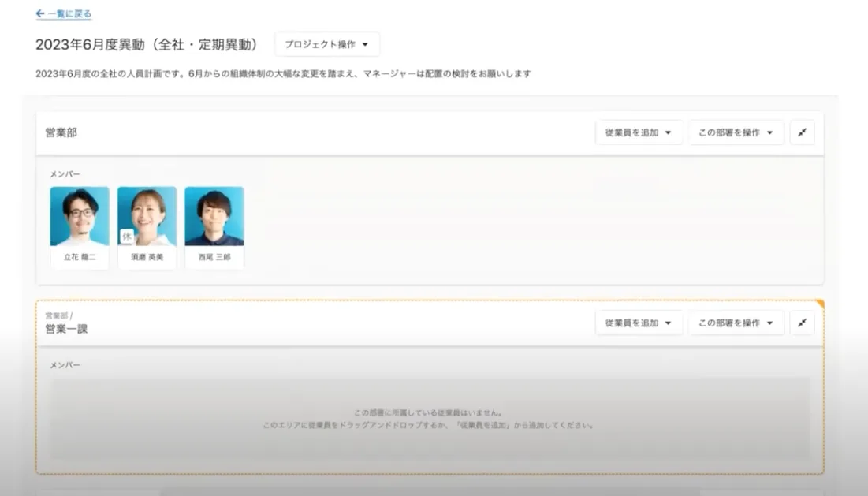Click the 営業一課 department heading
This screenshot has height=496, width=868.
pyautogui.click(x=66, y=329)
